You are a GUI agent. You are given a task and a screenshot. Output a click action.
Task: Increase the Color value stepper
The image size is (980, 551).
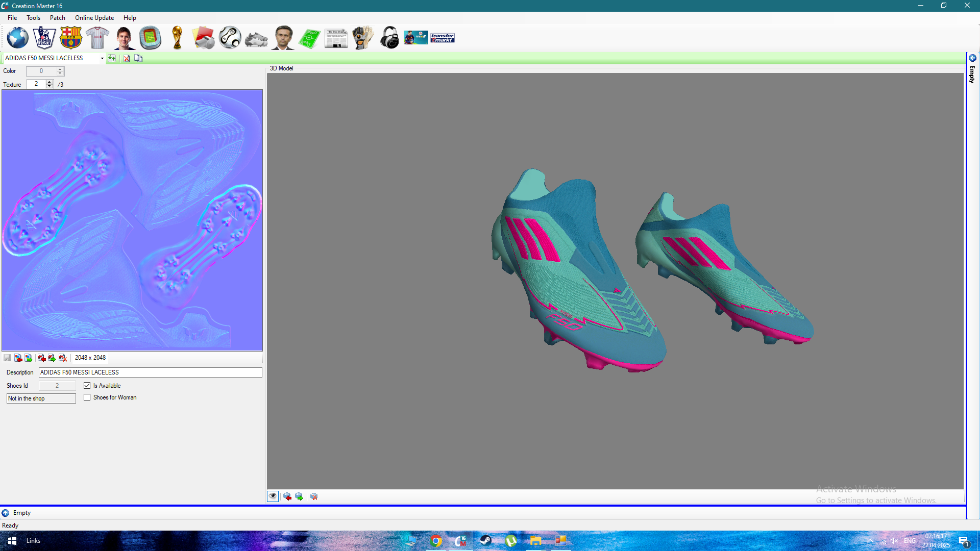60,69
